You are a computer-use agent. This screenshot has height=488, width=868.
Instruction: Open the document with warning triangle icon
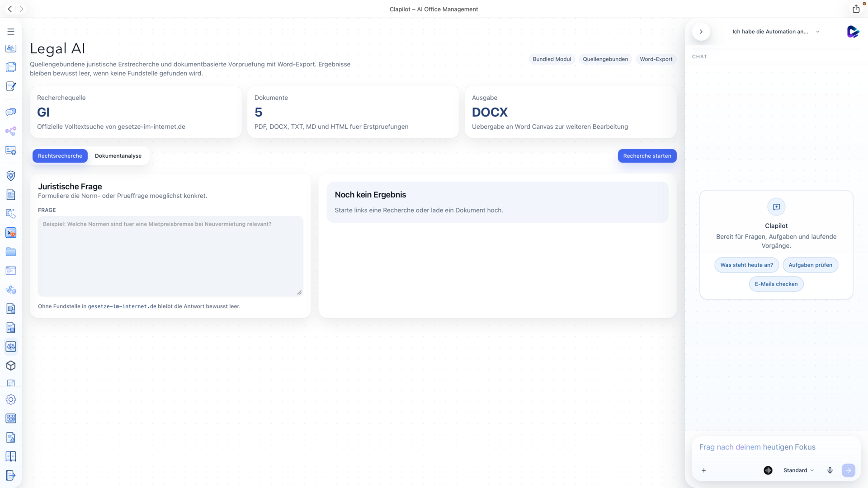(11, 437)
